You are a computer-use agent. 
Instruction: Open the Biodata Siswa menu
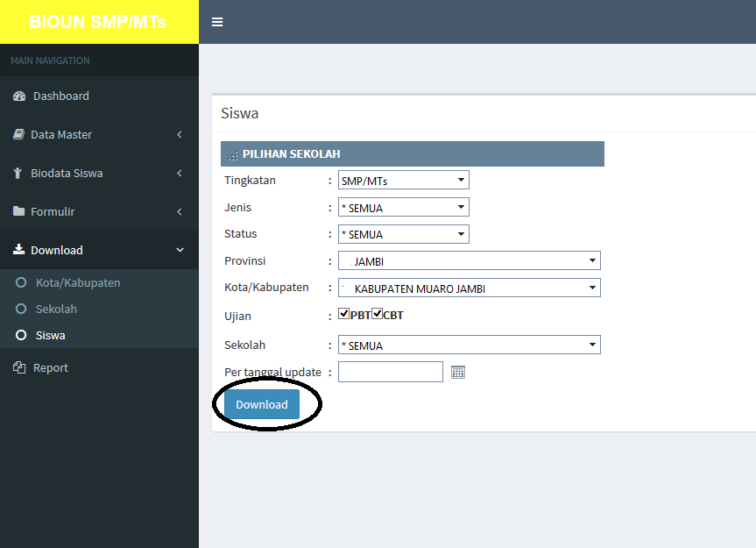pyautogui.click(x=99, y=174)
